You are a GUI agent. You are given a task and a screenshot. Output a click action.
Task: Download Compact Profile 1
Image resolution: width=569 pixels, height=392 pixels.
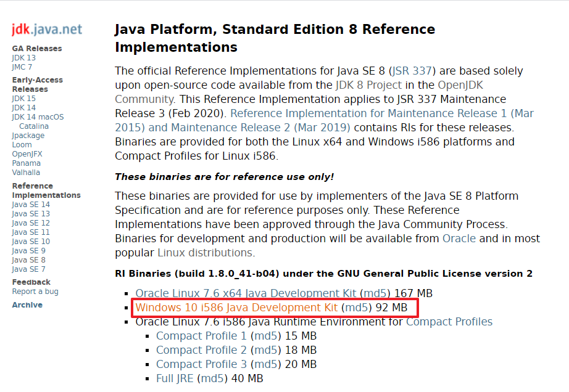(201, 336)
